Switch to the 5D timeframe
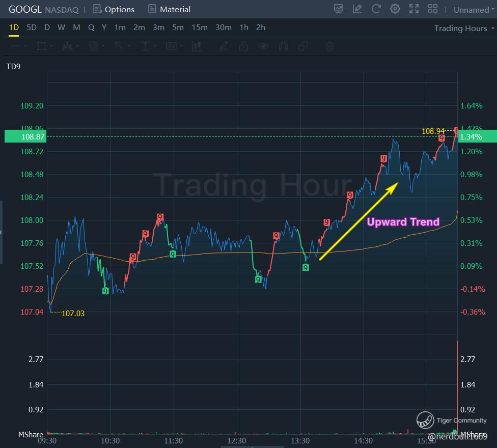Screen dimensions: 497x448 pos(32,27)
